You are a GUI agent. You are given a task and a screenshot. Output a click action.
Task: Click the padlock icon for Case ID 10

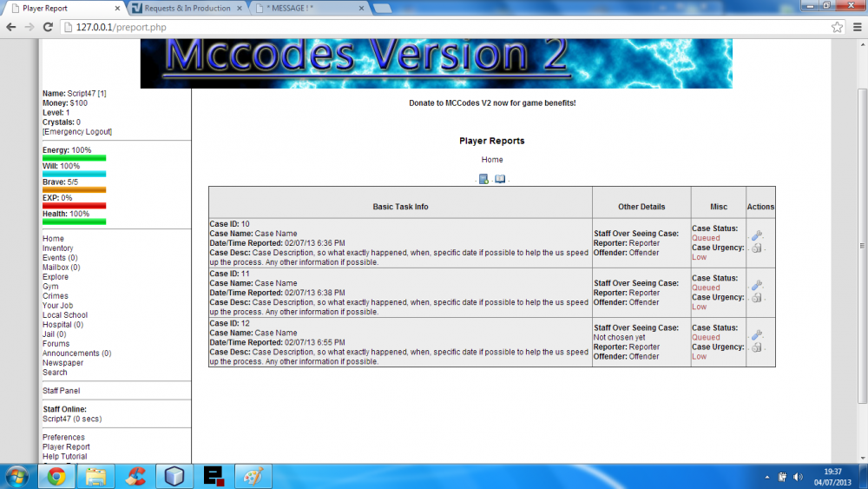click(x=757, y=248)
